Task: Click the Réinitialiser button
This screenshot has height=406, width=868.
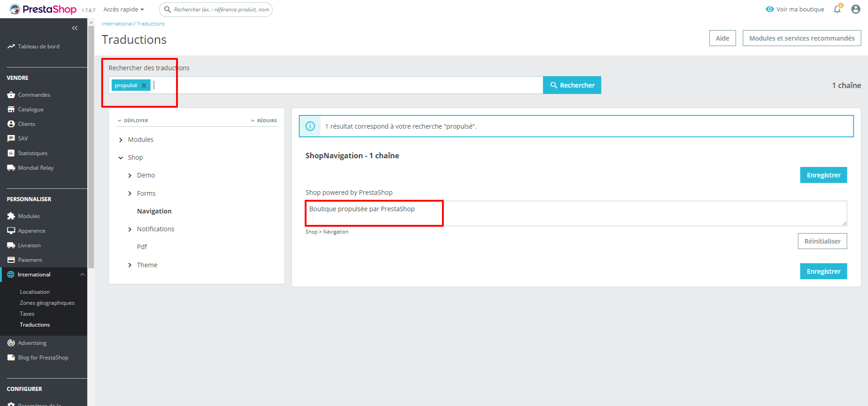Action: pos(822,241)
